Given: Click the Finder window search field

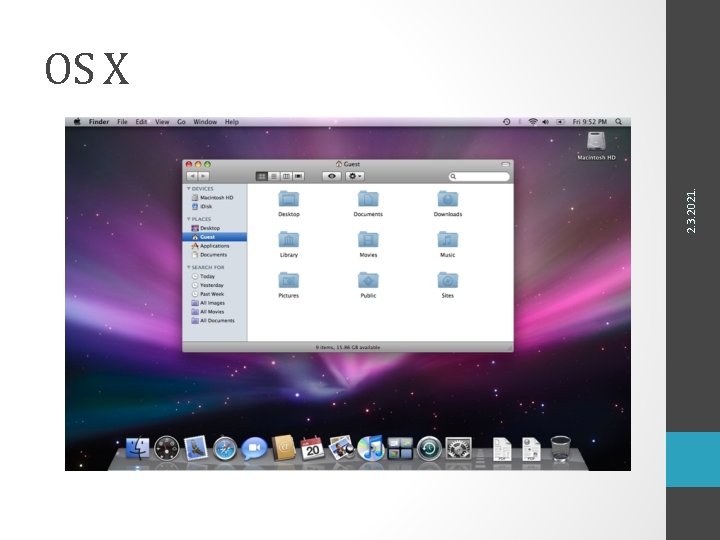Looking at the screenshot, I should 479,176.
